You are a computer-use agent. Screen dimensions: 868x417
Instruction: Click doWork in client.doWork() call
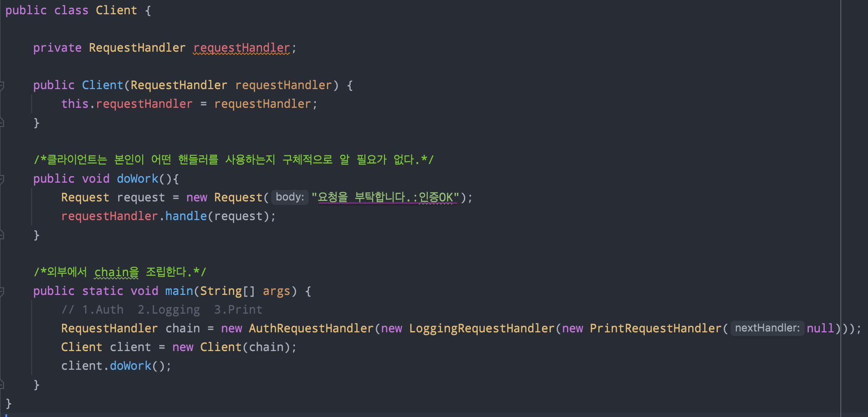coord(131,366)
